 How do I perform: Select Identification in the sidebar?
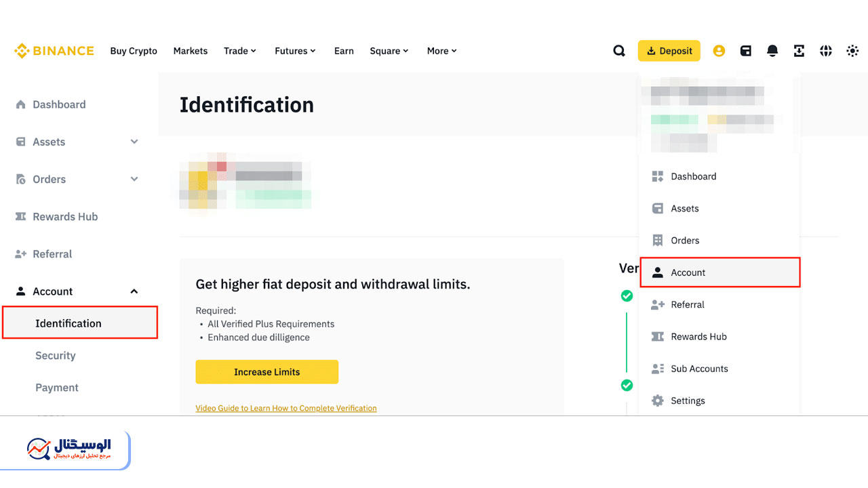80,323
